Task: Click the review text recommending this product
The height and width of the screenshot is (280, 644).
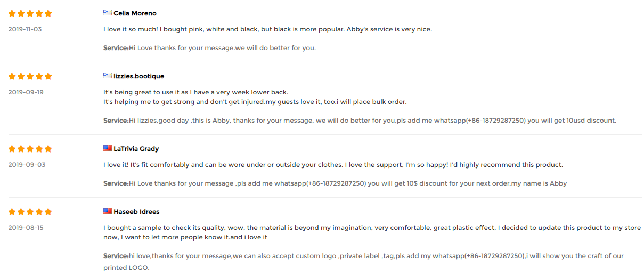Action: click(x=333, y=165)
